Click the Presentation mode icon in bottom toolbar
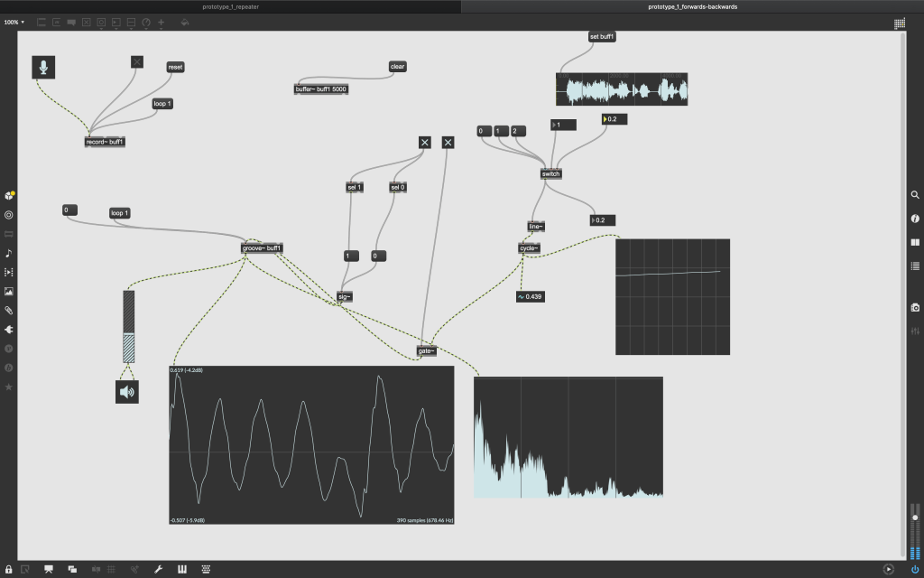924x578 pixels. point(49,569)
